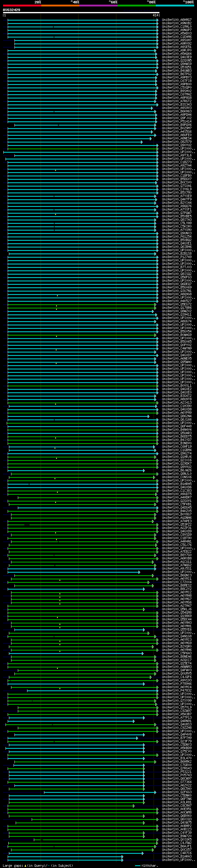Select the UniRef100_A9PBY3 label
Image resolution: width=197 pixels, height=868 pixels.
pos(177,78)
